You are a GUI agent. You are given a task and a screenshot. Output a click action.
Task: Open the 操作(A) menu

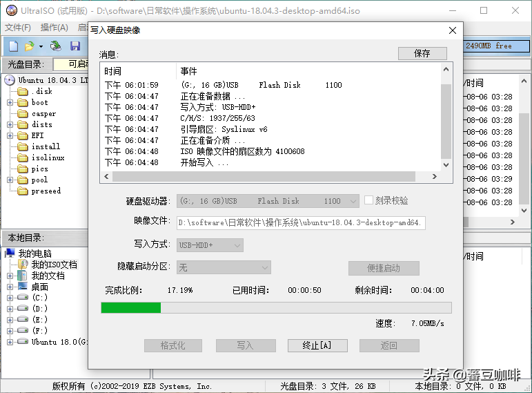[54, 28]
